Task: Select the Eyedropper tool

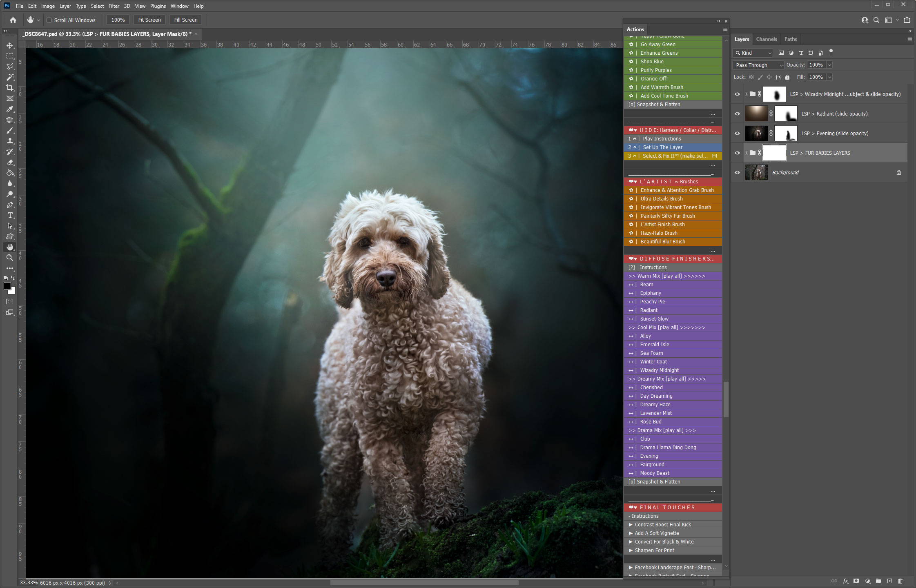Action: coord(10,109)
